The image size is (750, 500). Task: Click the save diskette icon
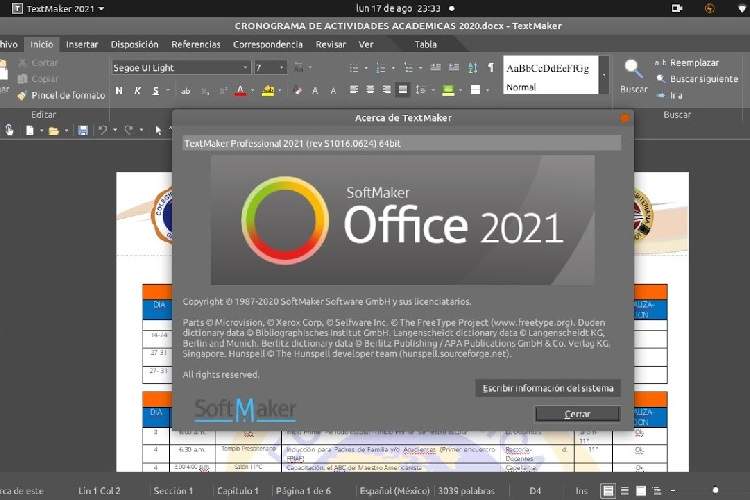click(x=83, y=130)
